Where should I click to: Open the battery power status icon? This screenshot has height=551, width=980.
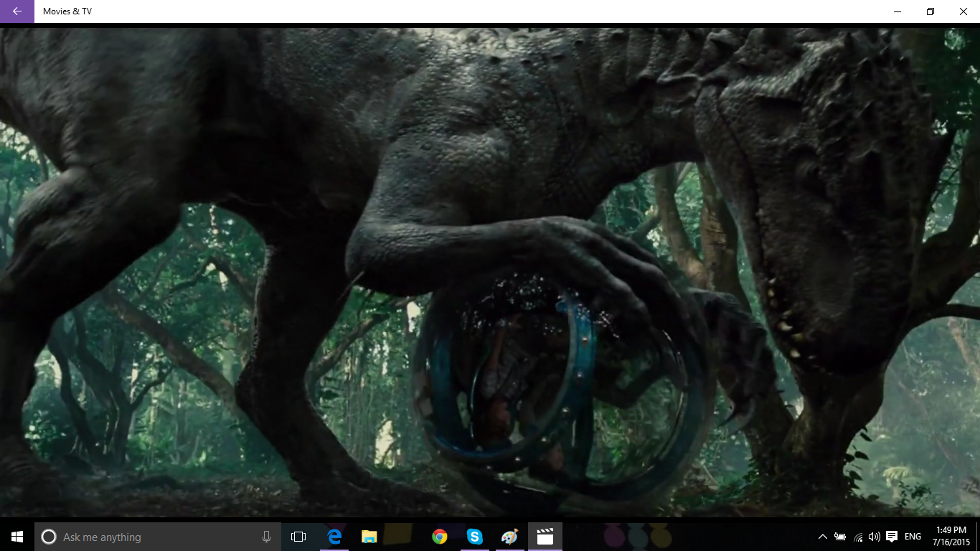(839, 537)
